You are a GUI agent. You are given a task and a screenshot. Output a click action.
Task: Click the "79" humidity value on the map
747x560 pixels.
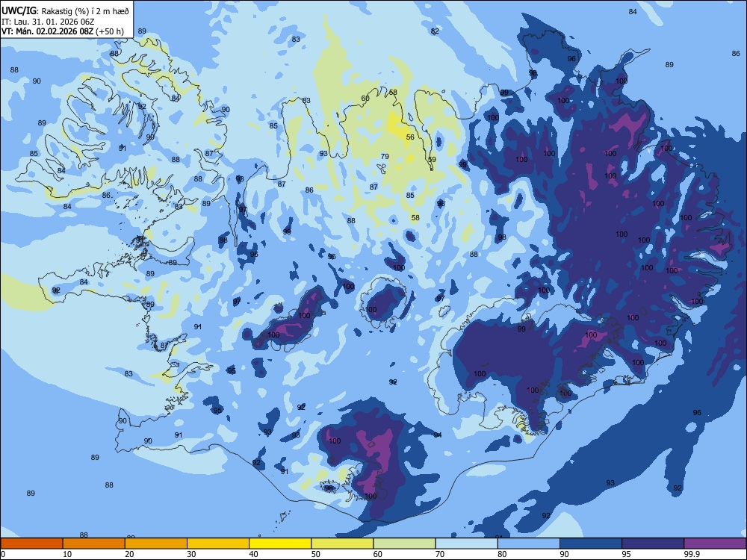click(x=385, y=157)
